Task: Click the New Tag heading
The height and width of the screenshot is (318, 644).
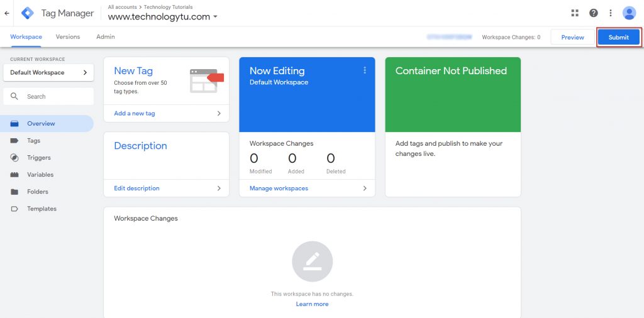Action: point(133,70)
